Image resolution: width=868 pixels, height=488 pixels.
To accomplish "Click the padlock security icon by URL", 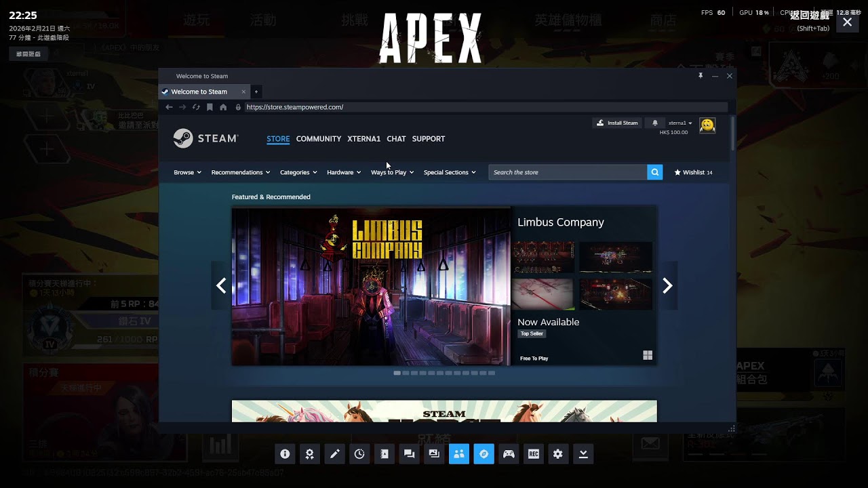I will tap(238, 107).
